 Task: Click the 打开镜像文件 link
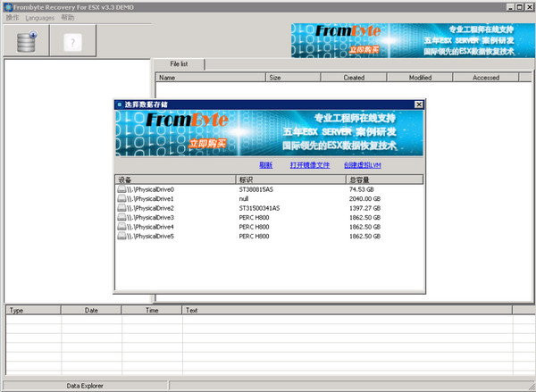pos(310,165)
